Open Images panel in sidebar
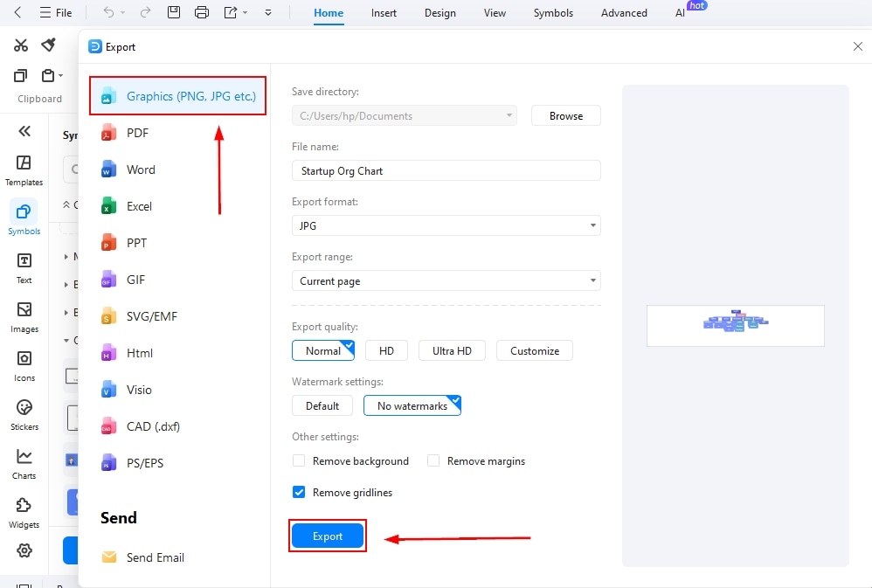The height and width of the screenshot is (588, 872). pos(24,318)
